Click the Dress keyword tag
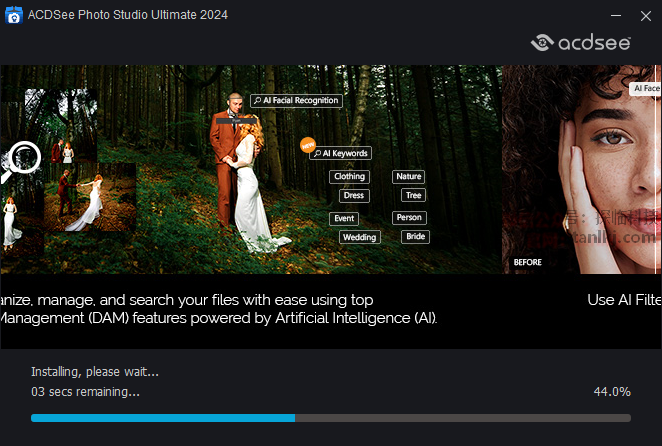 pos(354,196)
